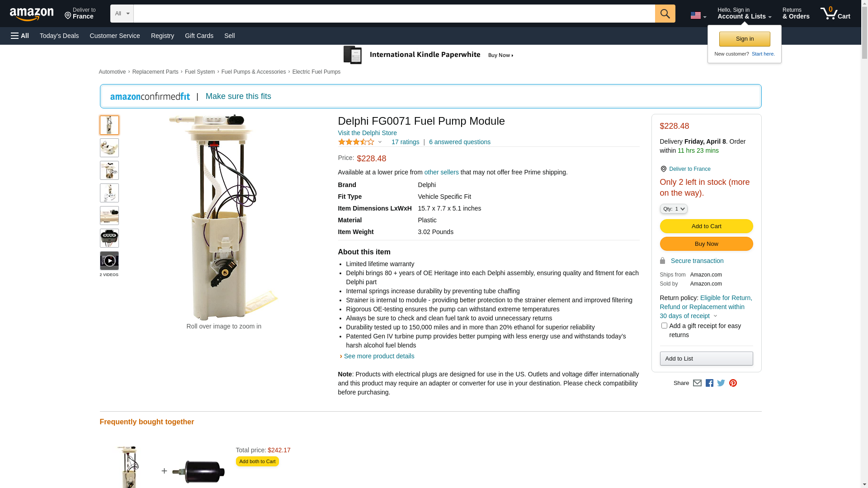This screenshot has width=868, height=488.
Task: Expand the star ratings breakdown arrow
Action: point(380,142)
